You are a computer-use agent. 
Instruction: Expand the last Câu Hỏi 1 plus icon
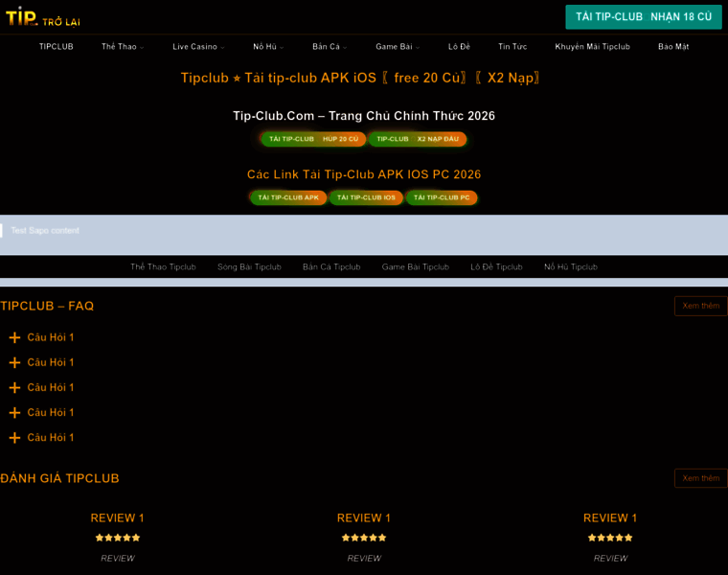14,438
